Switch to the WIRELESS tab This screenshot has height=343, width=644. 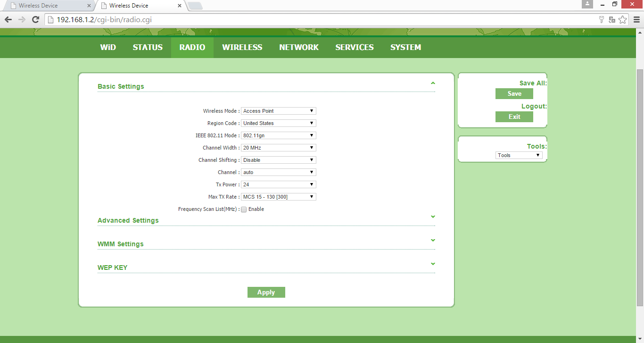pyautogui.click(x=242, y=47)
